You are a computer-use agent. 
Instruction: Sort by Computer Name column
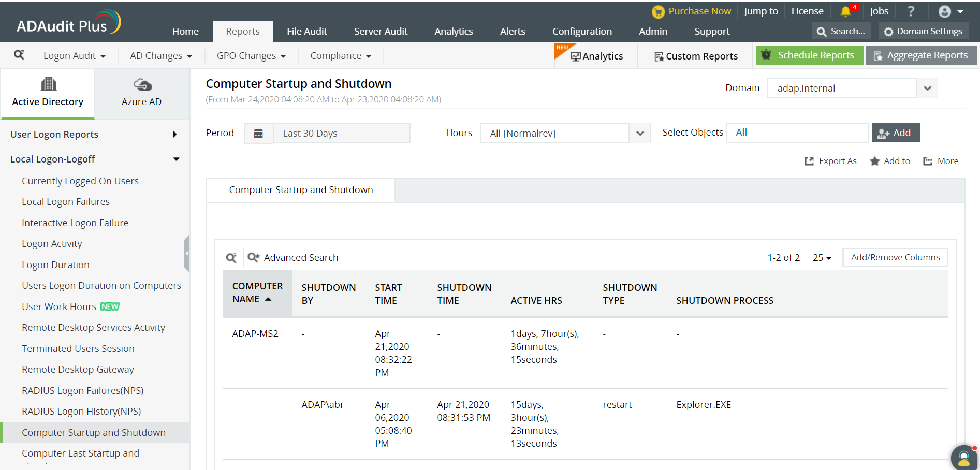(x=257, y=292)
